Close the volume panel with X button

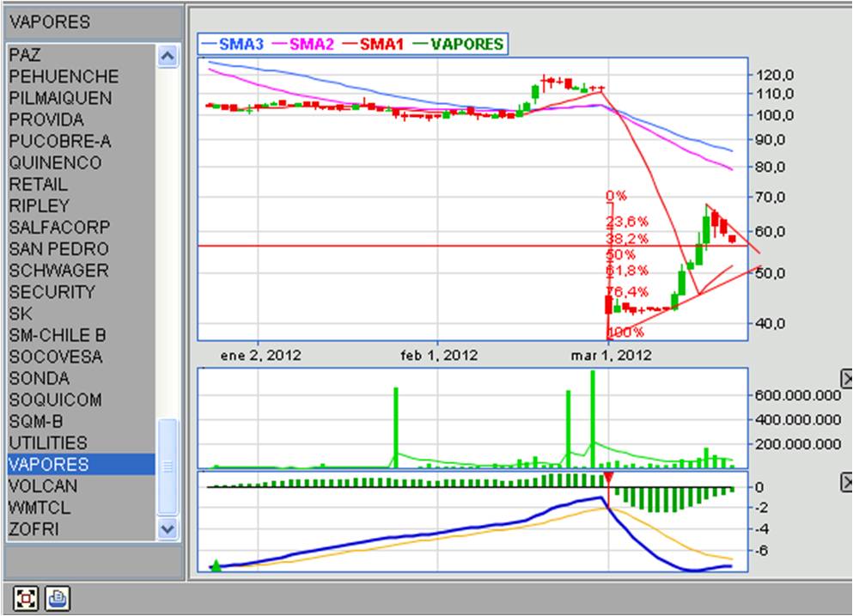(x=847, y=378)
